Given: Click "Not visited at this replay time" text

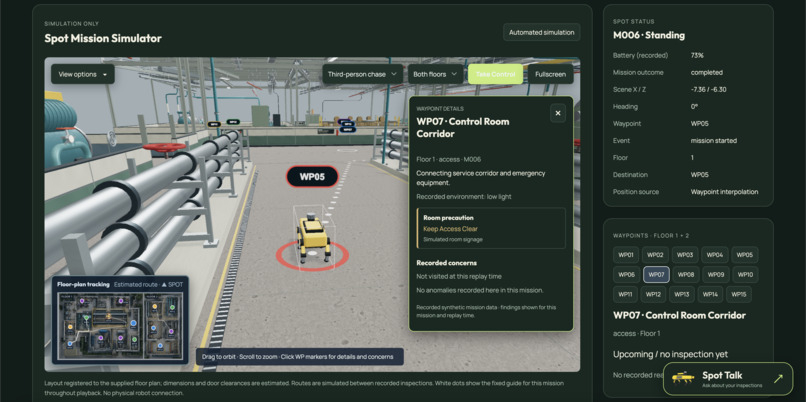Looking at the screenshot, I should (x=459, y=277).
